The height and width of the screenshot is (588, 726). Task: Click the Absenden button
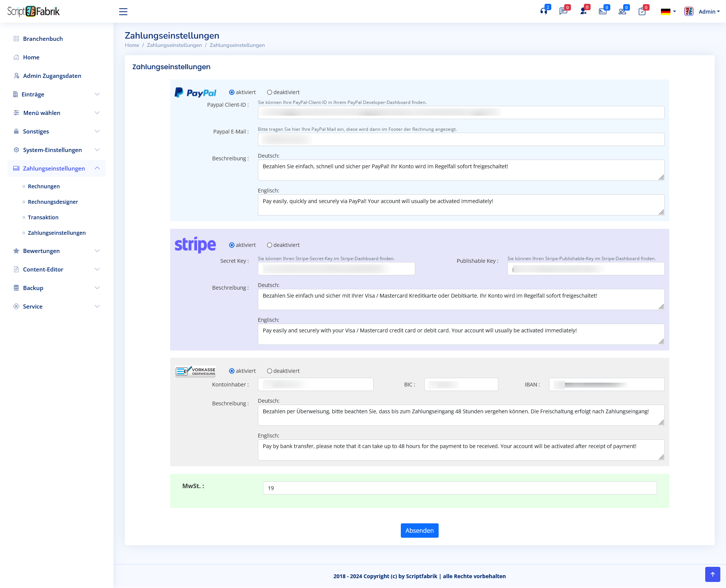pos(420,531)
